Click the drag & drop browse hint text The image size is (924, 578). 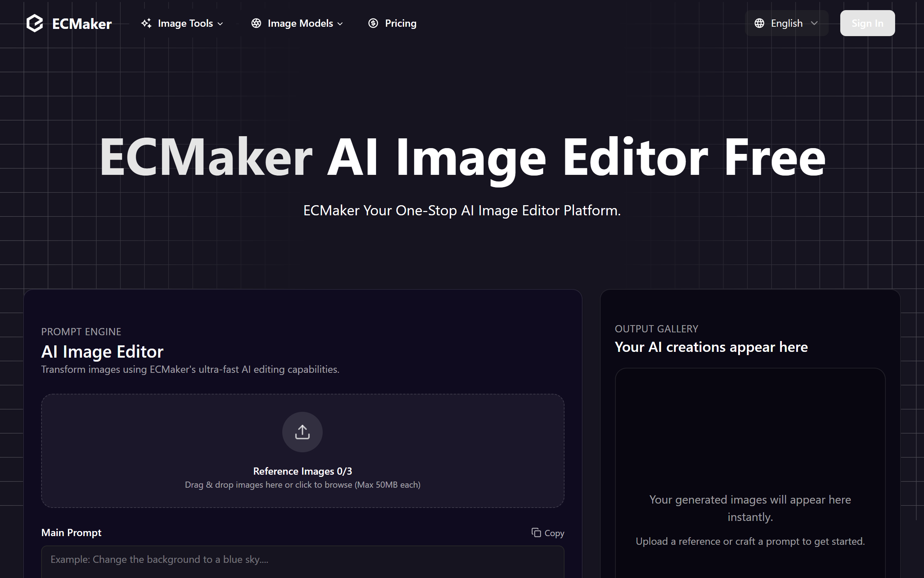coord(303,485)
